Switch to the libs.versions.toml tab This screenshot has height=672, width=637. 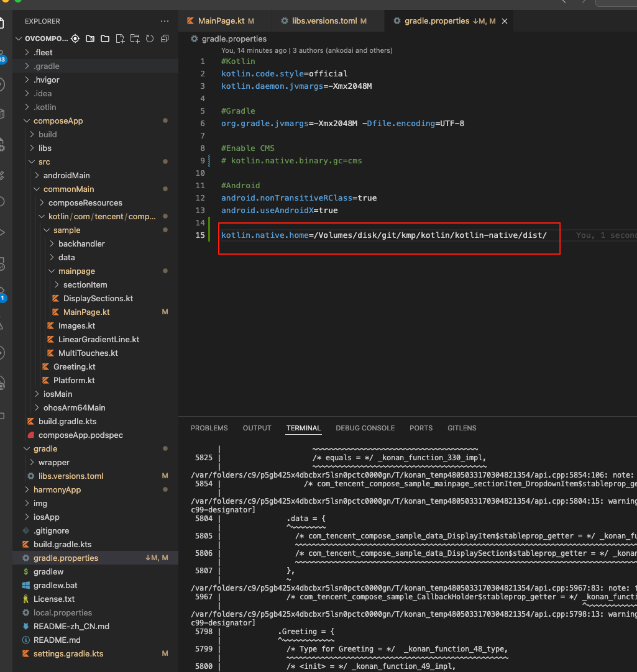pyautogui.click(x=324, y=21)
